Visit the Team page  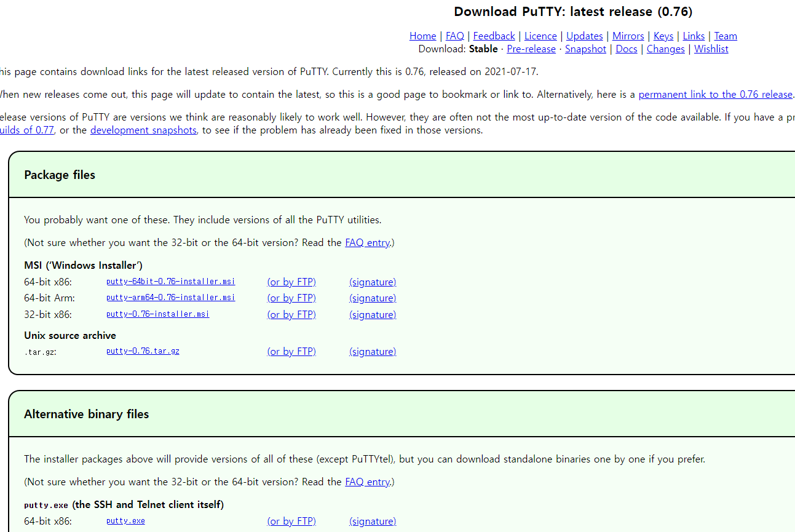[726, 36]
